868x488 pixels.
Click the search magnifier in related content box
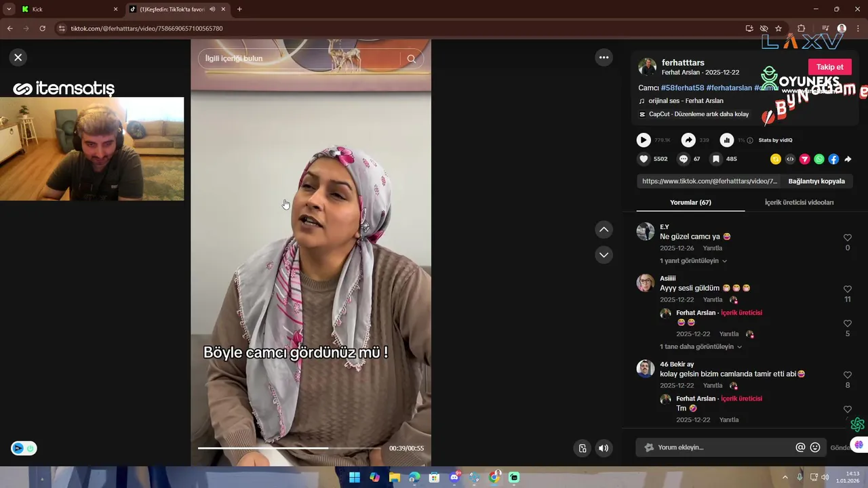coord(411,58)
